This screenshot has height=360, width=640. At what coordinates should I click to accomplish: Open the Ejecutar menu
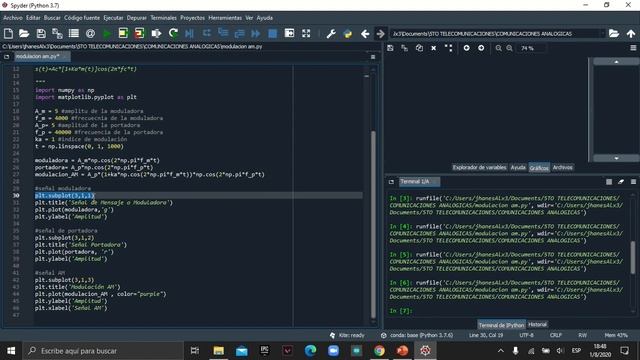point(113,18)
